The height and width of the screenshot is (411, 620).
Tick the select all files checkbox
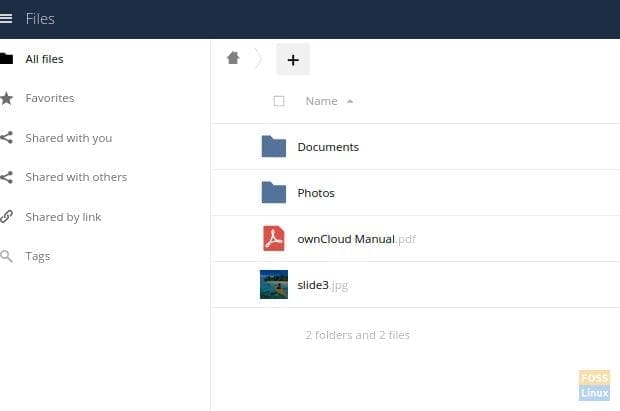tap(279, 101)
